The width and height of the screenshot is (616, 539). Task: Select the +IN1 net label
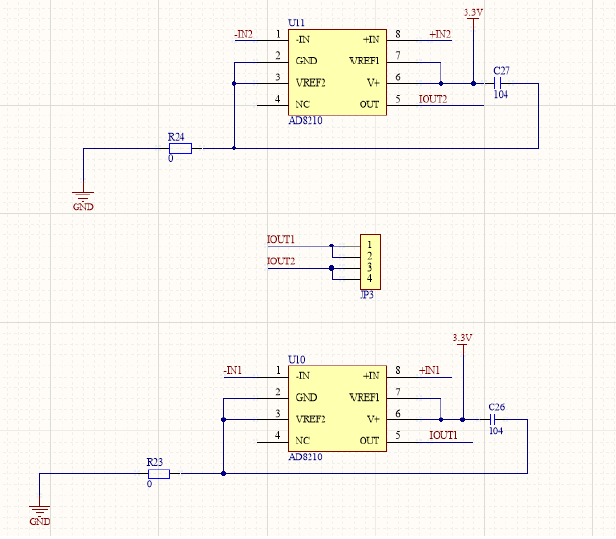click(429, 370)
